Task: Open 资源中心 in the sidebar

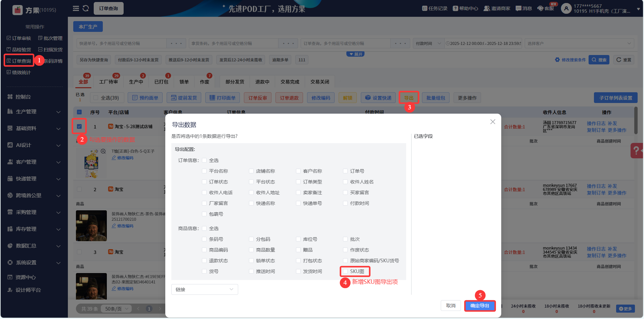Action: [x=22, y=277]
